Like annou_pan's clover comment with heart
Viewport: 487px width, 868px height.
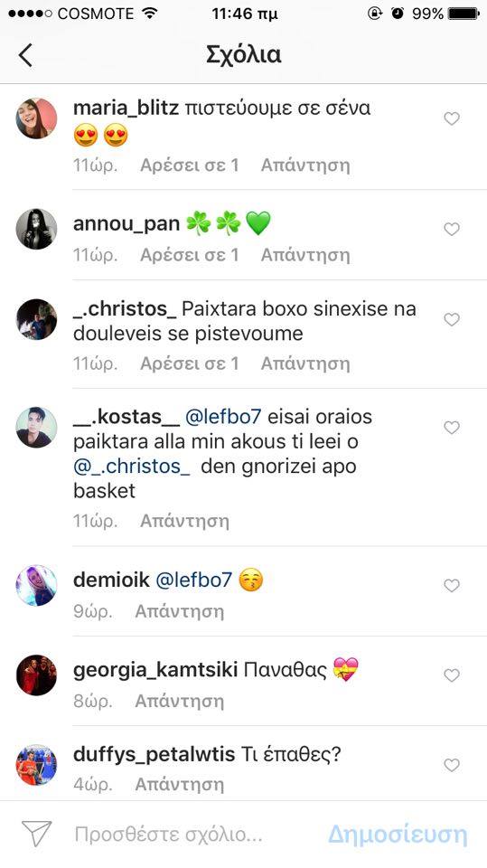pyautogui.click(x=452, y=229)
